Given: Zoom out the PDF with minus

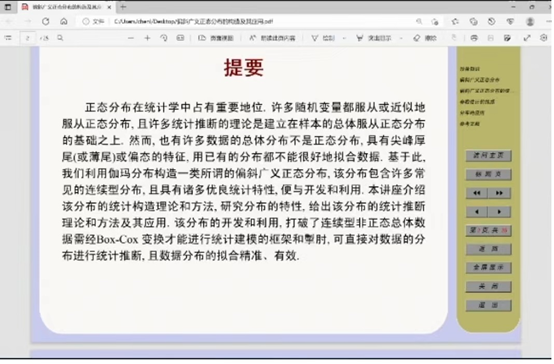Looking at the screenshot, I should [x=131, y=38].
